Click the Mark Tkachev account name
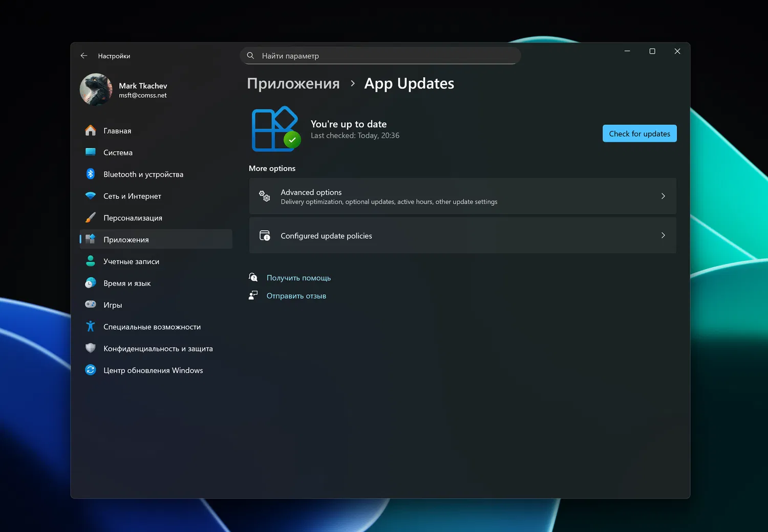Viewport: 768px width, 532px height. pos(143,85)
